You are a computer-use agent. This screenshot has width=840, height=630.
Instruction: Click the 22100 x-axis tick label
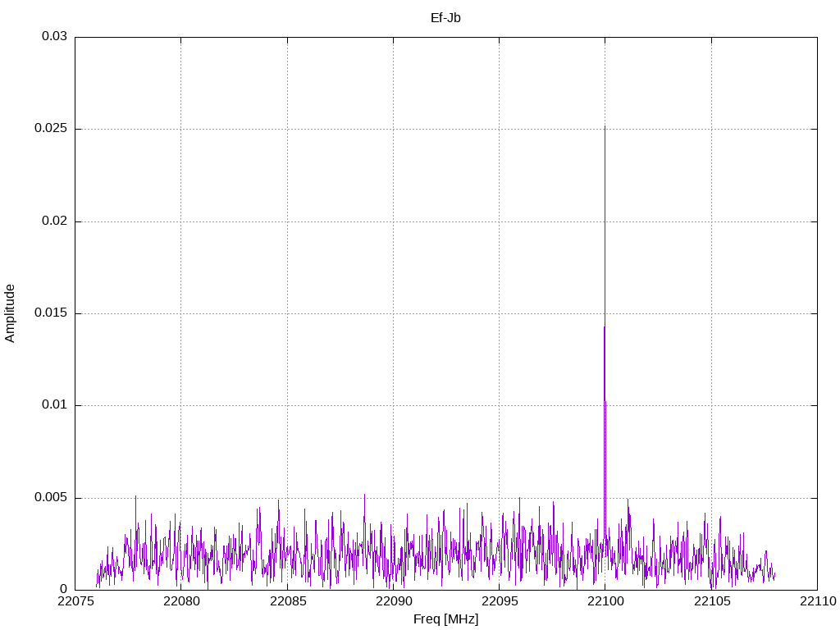605,602
